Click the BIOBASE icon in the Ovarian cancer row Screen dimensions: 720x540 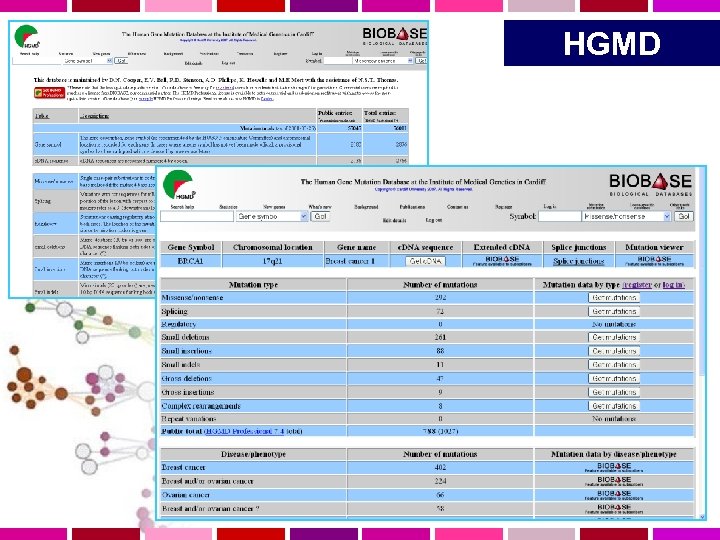coord(614,495)
